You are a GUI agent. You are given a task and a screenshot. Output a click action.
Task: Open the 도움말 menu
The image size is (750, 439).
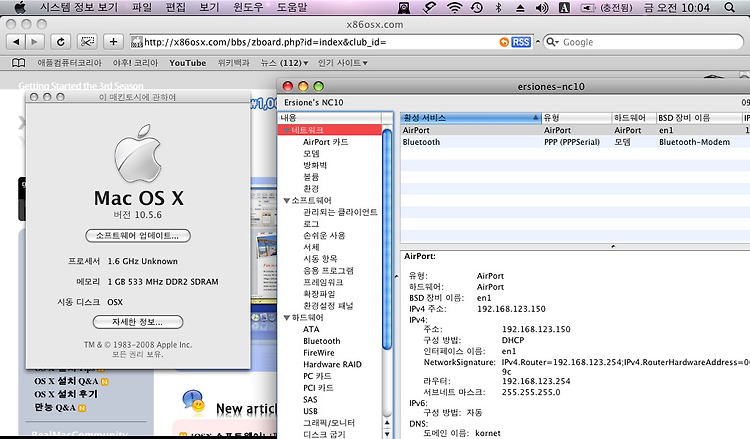292,7
